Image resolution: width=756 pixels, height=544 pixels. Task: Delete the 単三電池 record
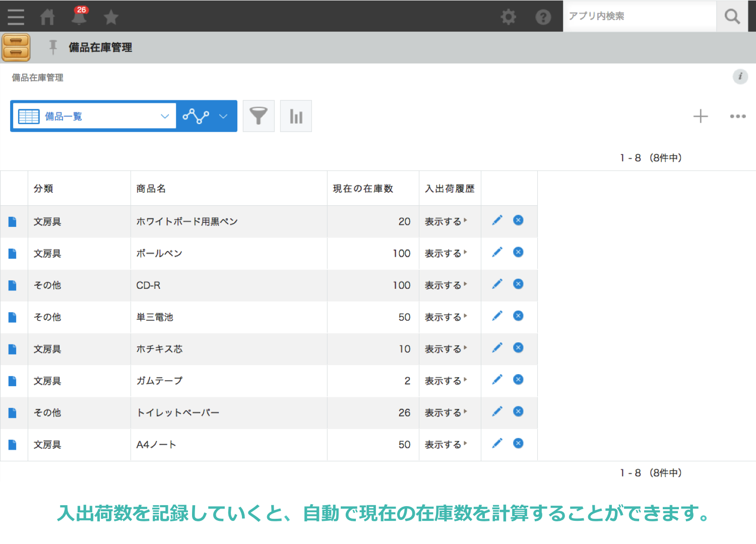[x=518, y=316]
